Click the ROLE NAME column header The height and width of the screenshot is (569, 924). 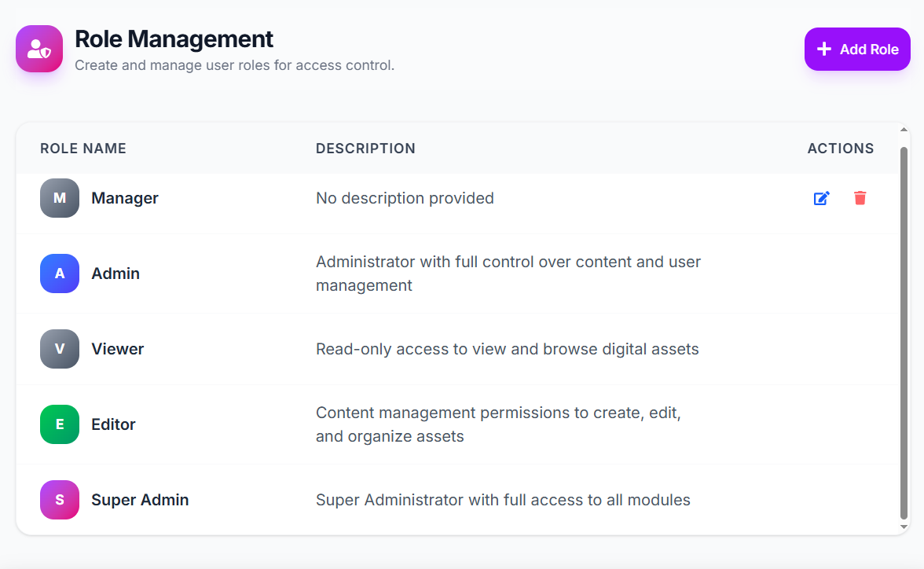point(83,149)
